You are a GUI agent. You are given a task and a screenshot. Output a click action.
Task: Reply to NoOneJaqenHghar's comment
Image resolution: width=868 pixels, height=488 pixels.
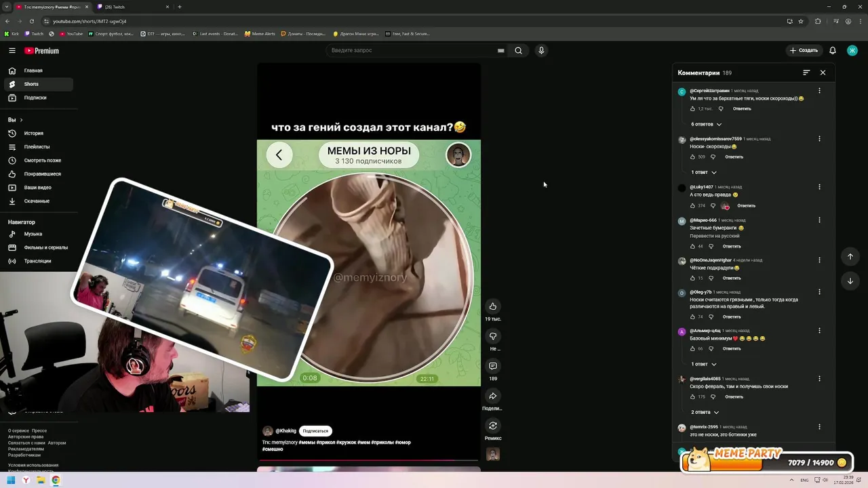point(732,278)
